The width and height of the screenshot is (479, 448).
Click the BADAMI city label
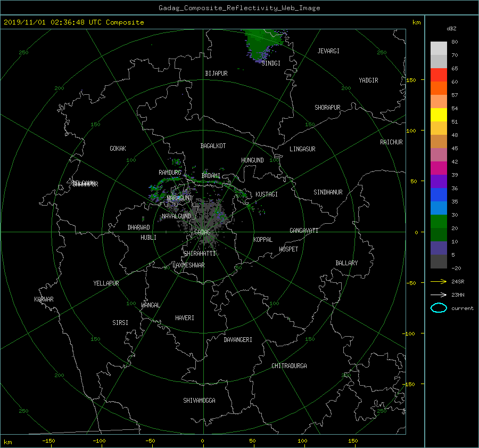click(211, 176)
